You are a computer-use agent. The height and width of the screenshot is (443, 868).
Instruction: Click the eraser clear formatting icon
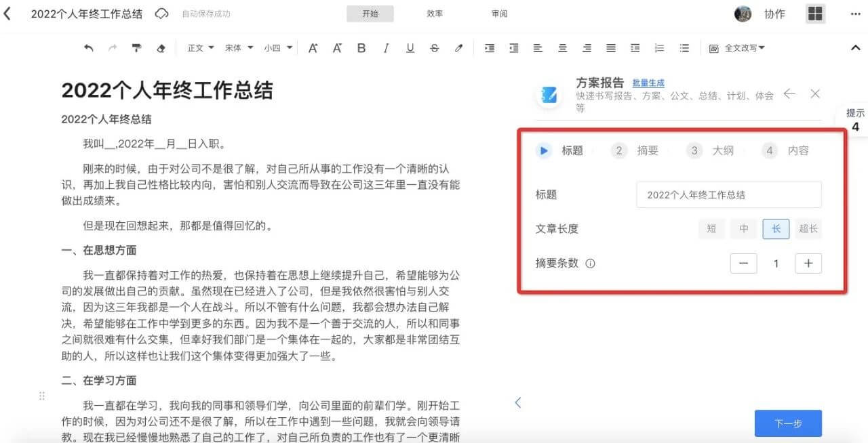(x=161, y=48)
